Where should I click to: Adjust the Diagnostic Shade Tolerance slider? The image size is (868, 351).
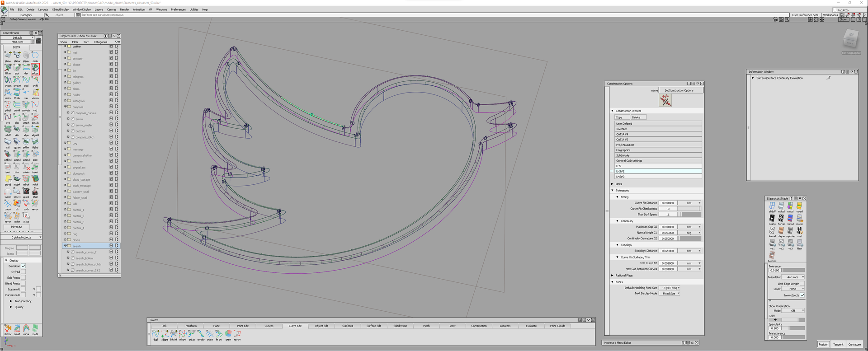click(x=793, y=270)
